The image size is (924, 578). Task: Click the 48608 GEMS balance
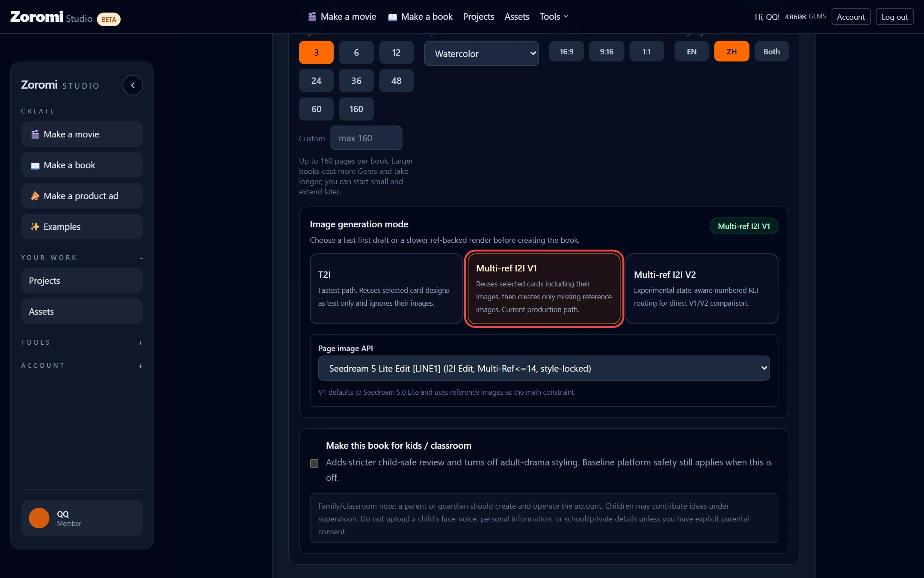pos(805,17)
